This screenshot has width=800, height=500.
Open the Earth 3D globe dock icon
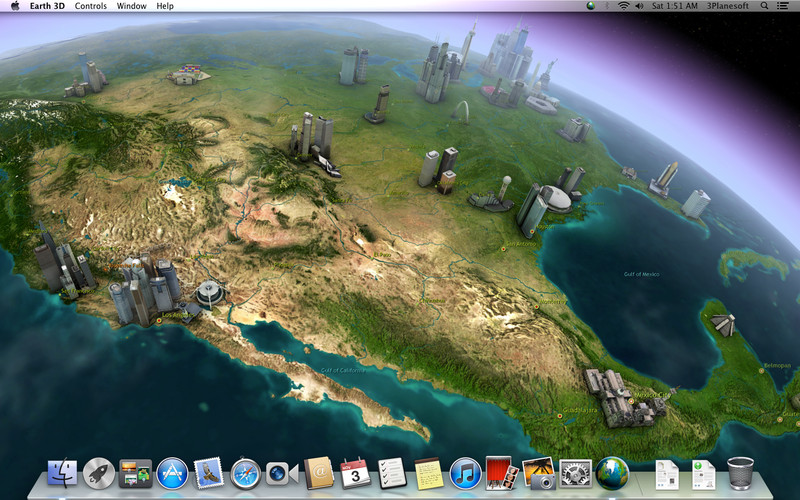pyautogui.click(x=612, y=473)
